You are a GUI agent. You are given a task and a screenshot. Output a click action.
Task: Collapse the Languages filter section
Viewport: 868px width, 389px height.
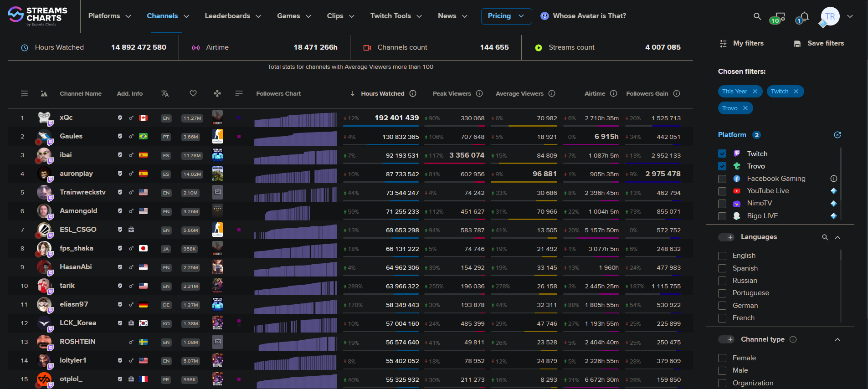click(x=837, y=237)
